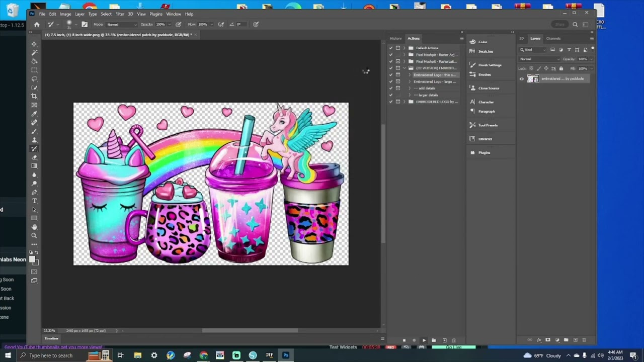The image size is (644, 362).
Task: Click the brush Flow value field
Action: [203, 25]
